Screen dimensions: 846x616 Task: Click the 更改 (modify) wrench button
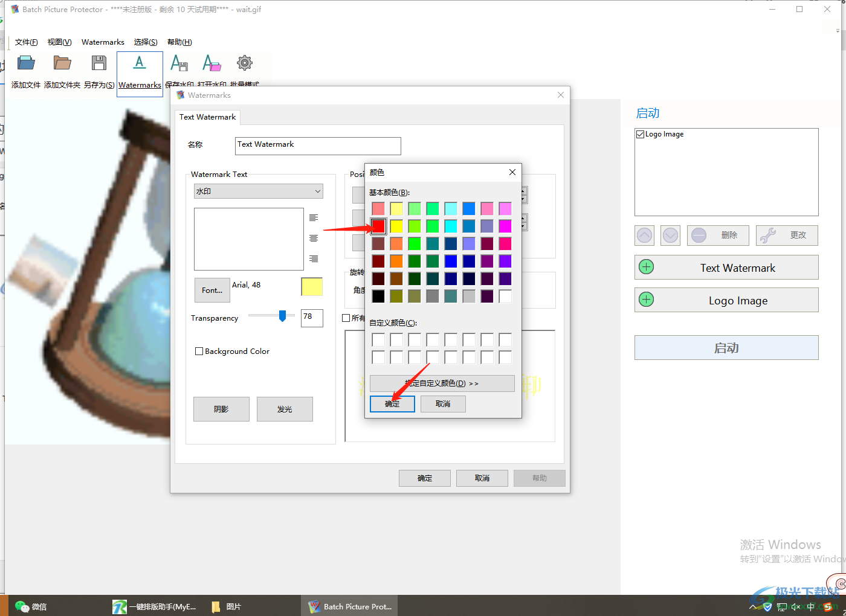[787, 235]
